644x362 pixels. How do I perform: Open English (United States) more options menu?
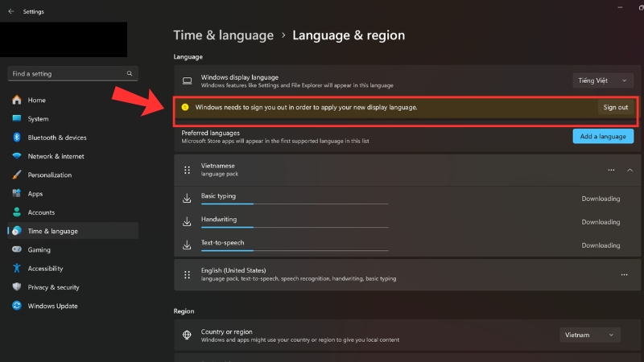click(625, 274)
